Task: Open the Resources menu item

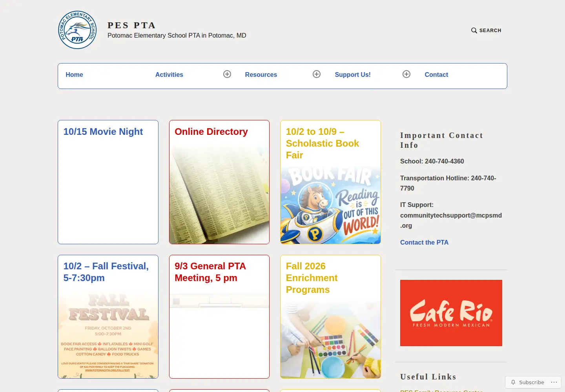Action: point(261,74)
